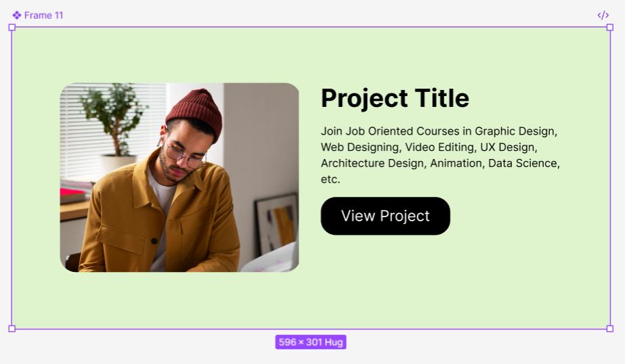Click the top-right selection resize handle
The image size is (625, 364).
pyautogui.click(x=610, y=27)
